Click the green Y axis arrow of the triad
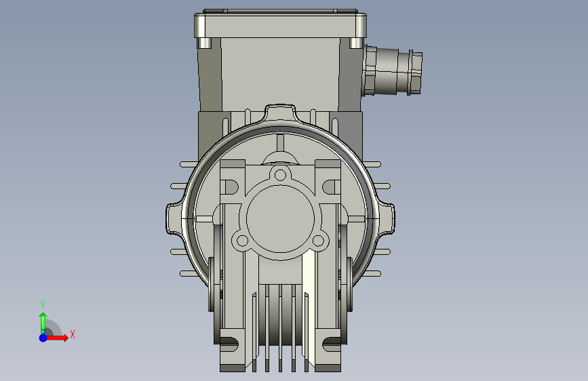 pyautogui.click(x=43, y=323)
